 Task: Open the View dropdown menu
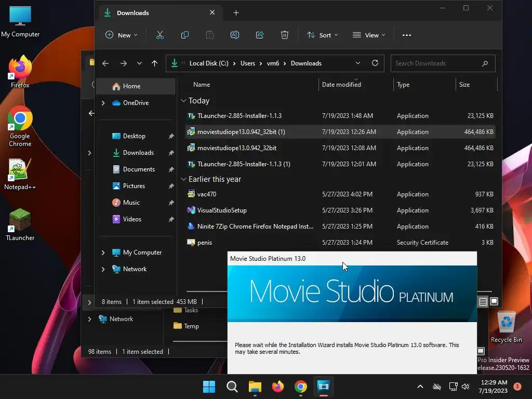tap(369, 35)
